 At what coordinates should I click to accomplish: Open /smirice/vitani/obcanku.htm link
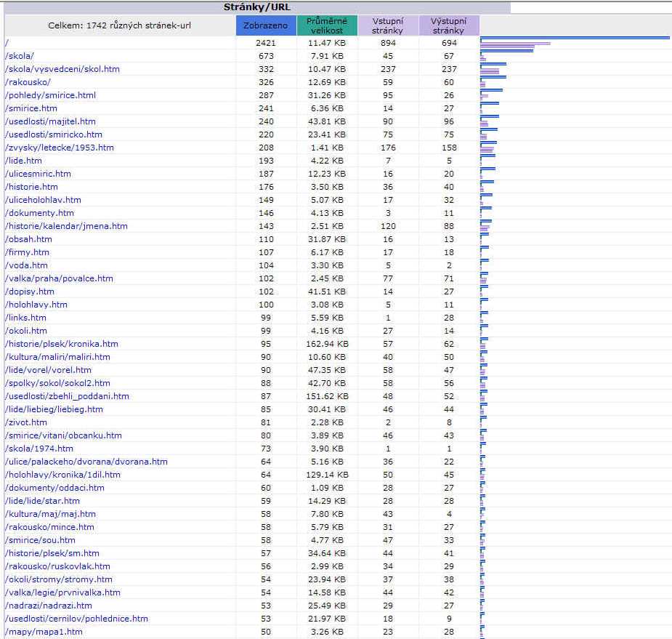[x=63, y=435]
